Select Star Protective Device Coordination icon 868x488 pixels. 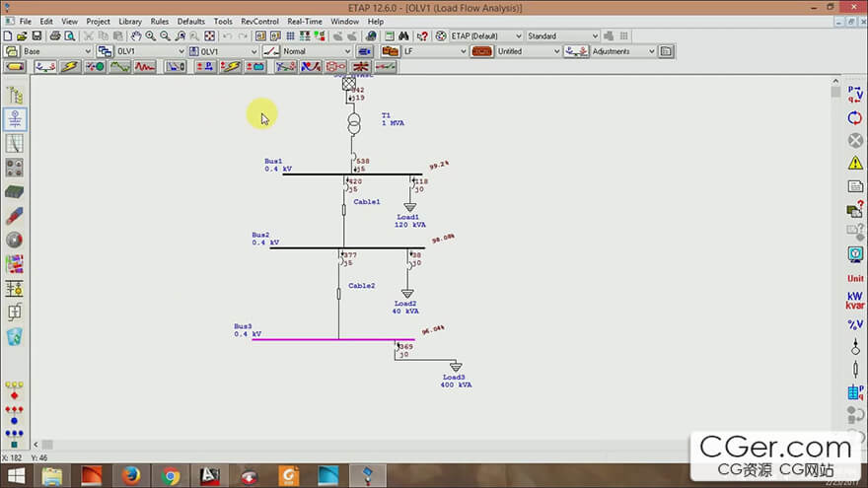[x=176, y=67]
